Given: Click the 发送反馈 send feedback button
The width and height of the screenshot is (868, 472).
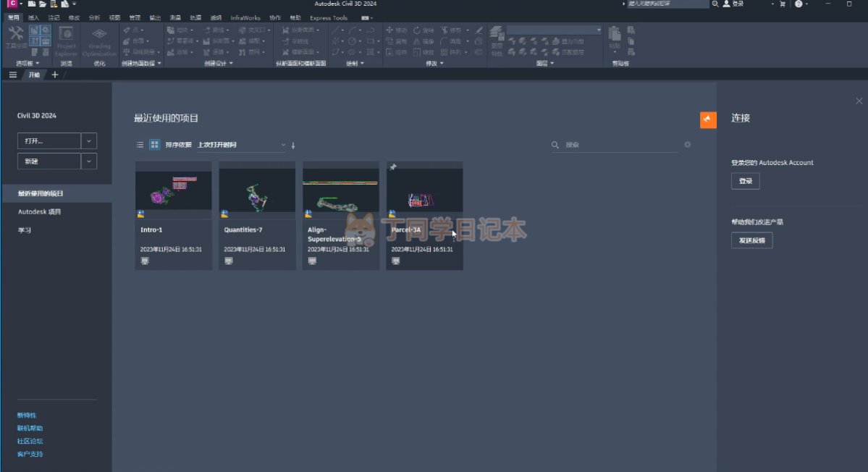Looking at the screenshot, I should (x=751, y=241).
